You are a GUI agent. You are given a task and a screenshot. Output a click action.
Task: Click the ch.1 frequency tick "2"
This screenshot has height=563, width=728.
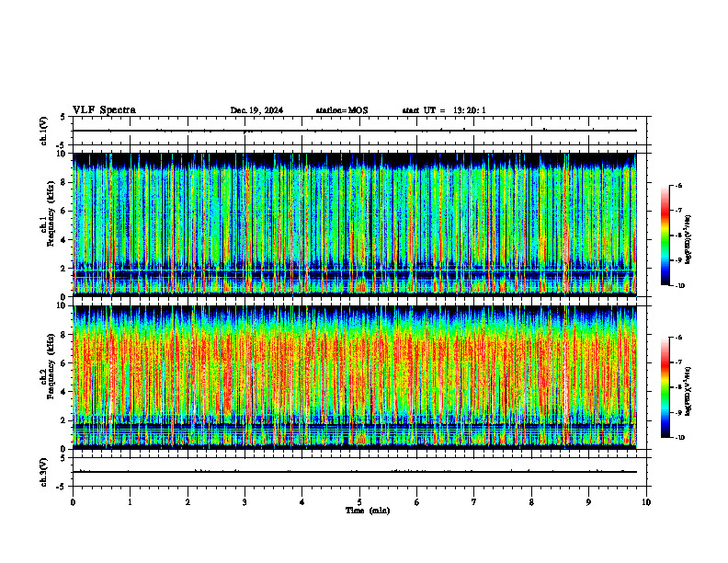pyautogui.click(x=63, y=269)
